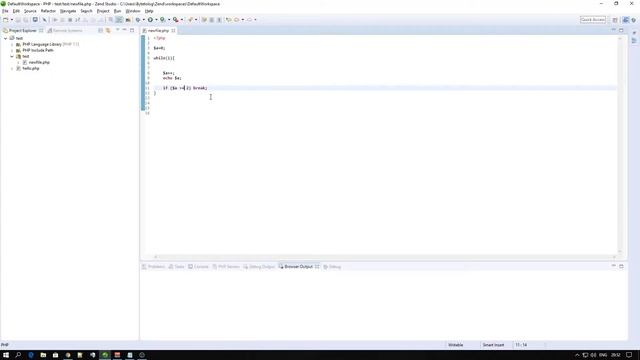640x360 pixels.
Task: Open the File menu
Action: (5, 11)
